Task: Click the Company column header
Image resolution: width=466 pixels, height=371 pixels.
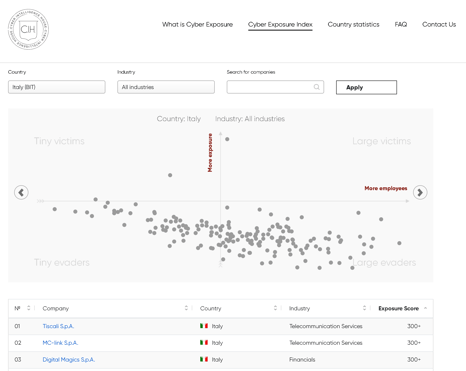Action: tap(56, 308)
